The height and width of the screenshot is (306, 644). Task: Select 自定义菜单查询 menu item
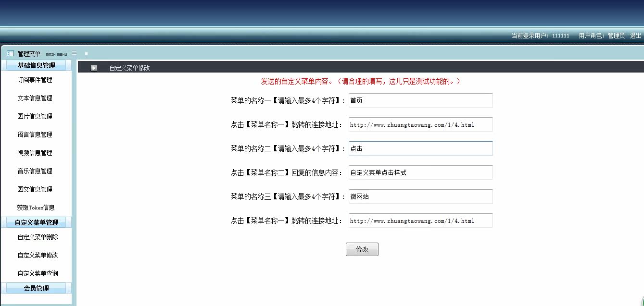(x=38, y=273)
